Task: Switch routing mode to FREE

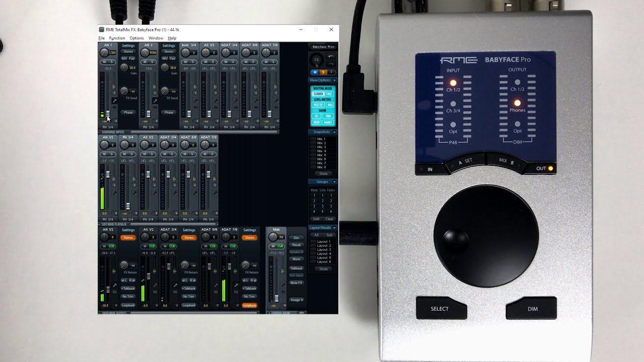Action: [x=330, y=94]
